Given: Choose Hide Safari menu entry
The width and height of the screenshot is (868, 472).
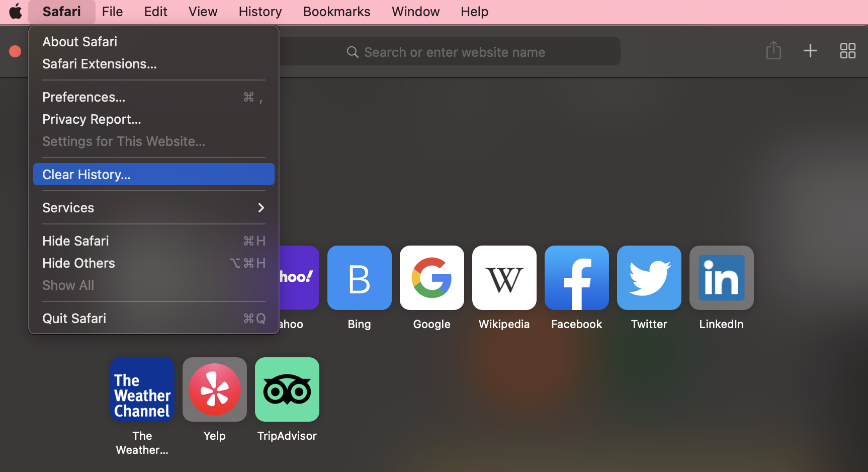Looking at the screenshot, I should (x=154, y=241).
